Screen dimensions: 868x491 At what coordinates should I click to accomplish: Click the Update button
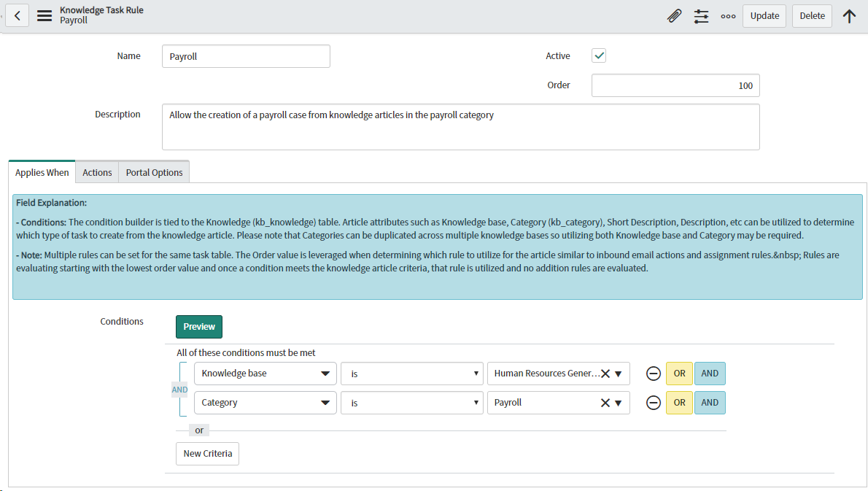(764, 16)
